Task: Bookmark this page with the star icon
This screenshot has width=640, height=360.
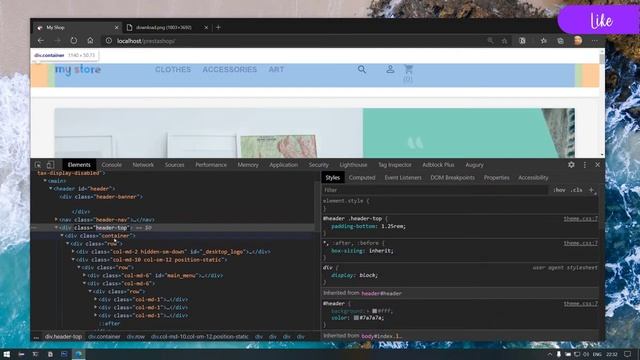Action: point(504,41)
